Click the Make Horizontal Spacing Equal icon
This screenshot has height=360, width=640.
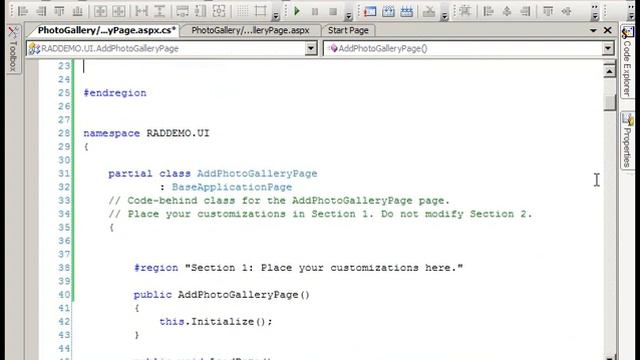coord(141,11)
